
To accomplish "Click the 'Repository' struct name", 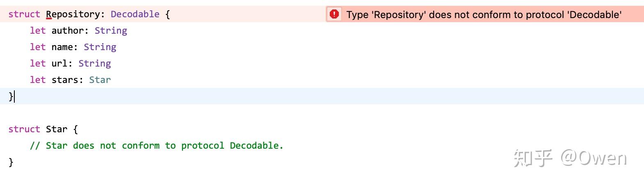I will pos(73,14).
